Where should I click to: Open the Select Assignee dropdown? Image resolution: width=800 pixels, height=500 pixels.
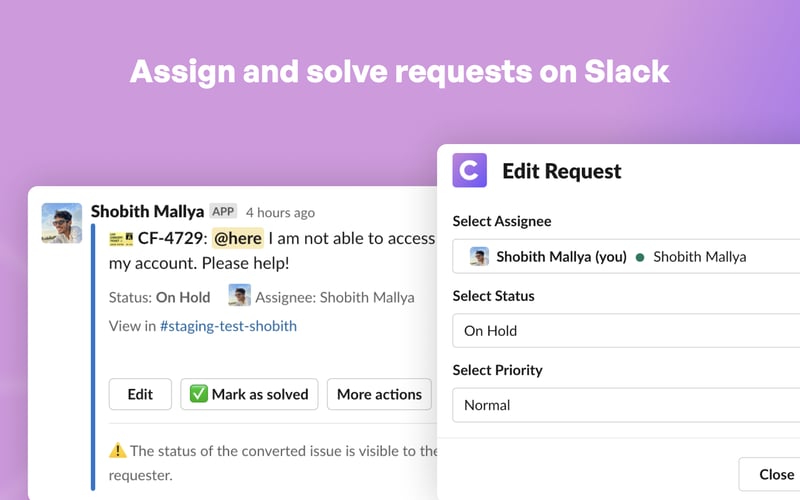tap(625, 256)
